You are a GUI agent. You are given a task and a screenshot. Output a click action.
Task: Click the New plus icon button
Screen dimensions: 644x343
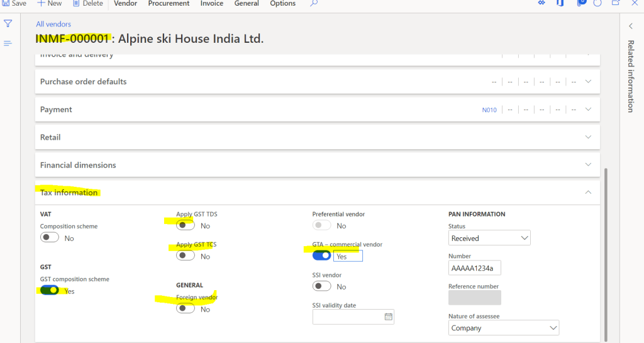pos(41,4)
